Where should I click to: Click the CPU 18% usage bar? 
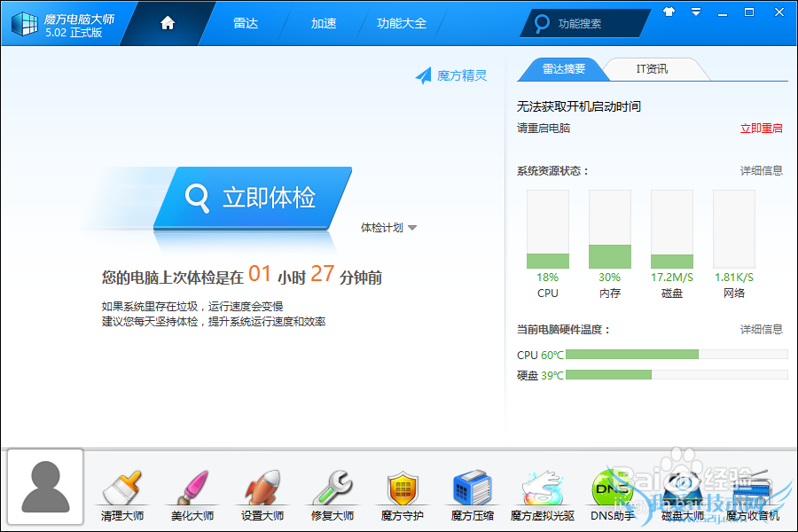[x=548, y=229]
